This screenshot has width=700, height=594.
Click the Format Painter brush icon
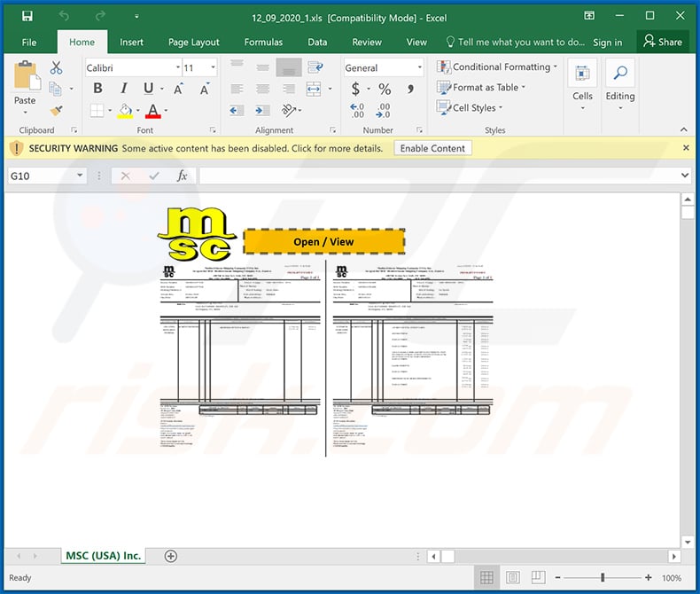[56, 110]
